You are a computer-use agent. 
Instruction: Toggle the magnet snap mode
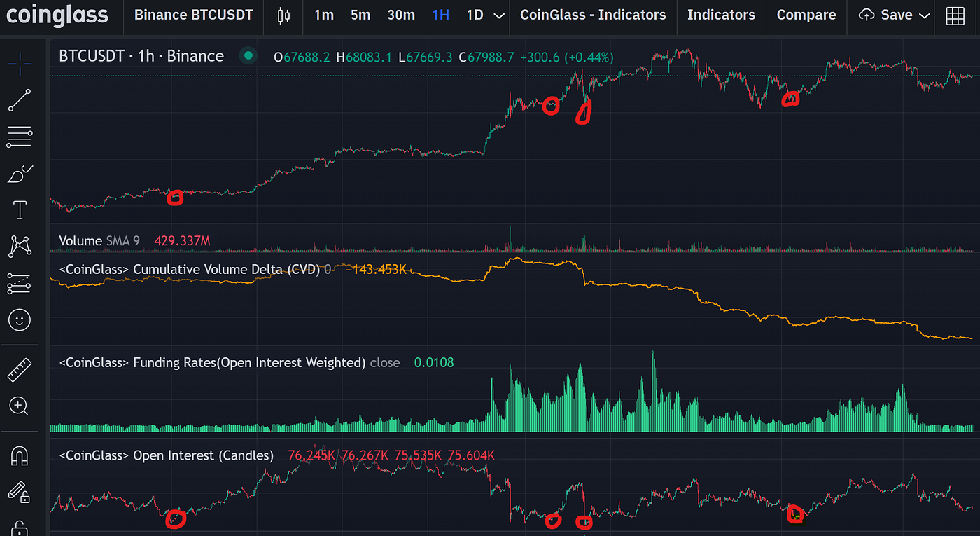20,456
